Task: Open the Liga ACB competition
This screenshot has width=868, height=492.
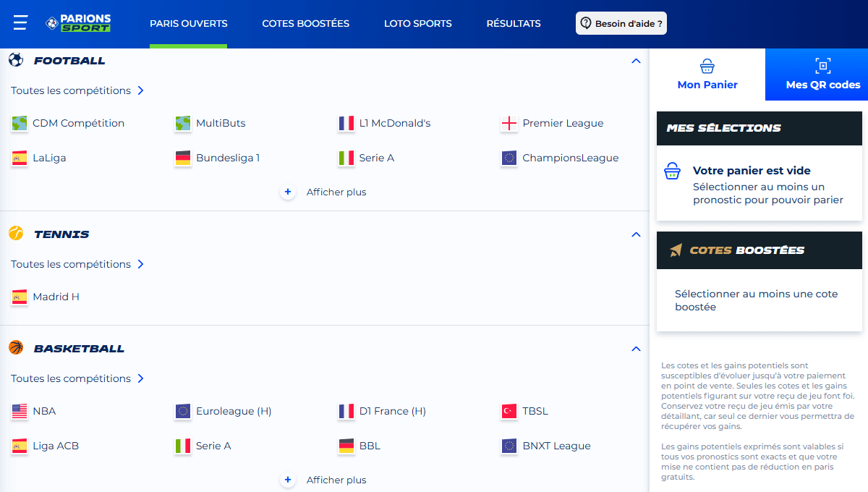Action: (56, 446)
